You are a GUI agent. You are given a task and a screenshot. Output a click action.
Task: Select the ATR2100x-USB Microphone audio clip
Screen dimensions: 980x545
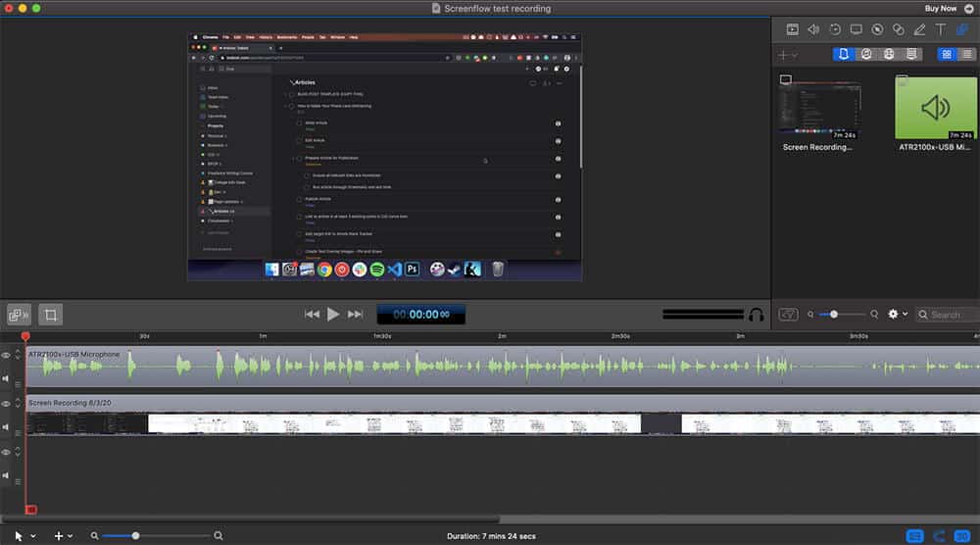click(503, 367)
